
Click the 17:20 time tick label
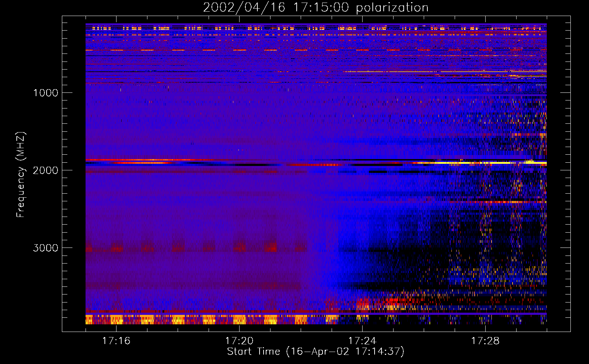[x=239, y=341]
